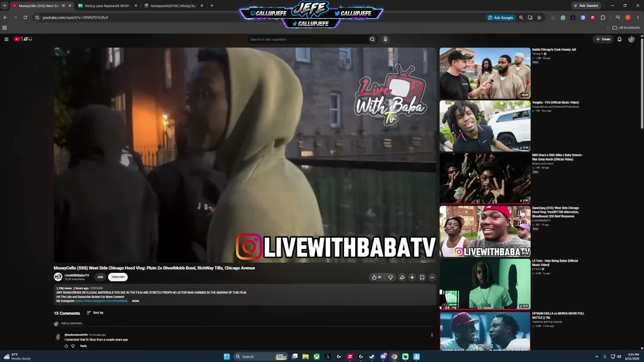644x362 pixels.
Task: Click the install app icon in address bar
Action: coord(530,18)
